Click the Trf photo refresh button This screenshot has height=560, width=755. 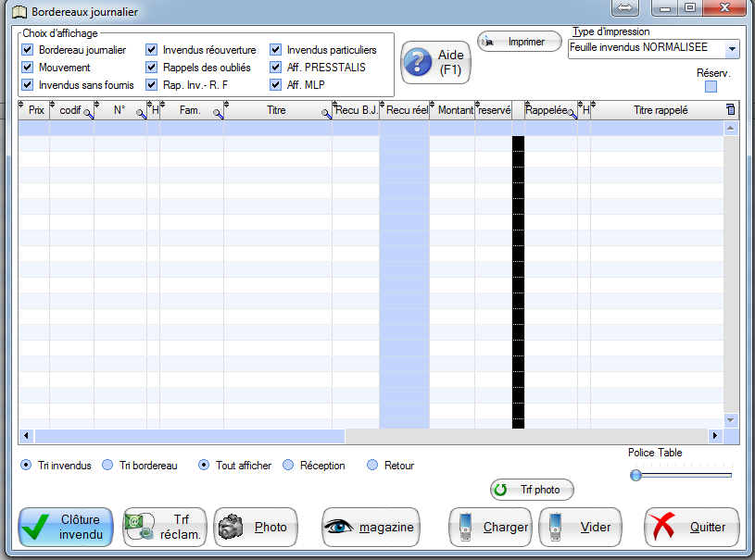click(x=532, y=490)
